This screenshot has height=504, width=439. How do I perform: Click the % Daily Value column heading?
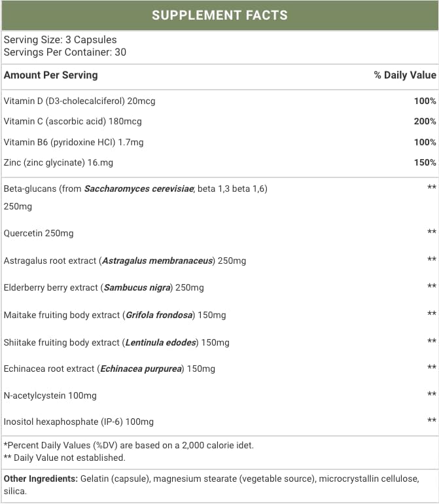tap(405, 75)
